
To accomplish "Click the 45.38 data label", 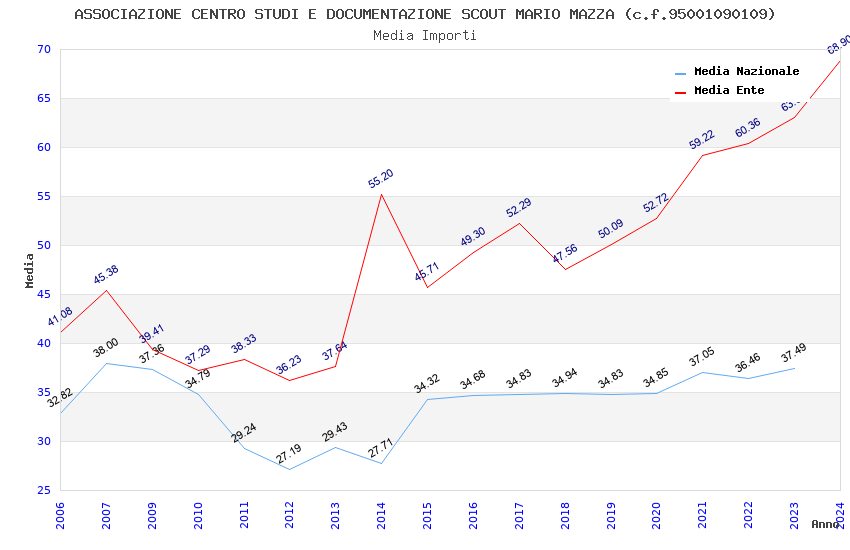I will point(106,275).
